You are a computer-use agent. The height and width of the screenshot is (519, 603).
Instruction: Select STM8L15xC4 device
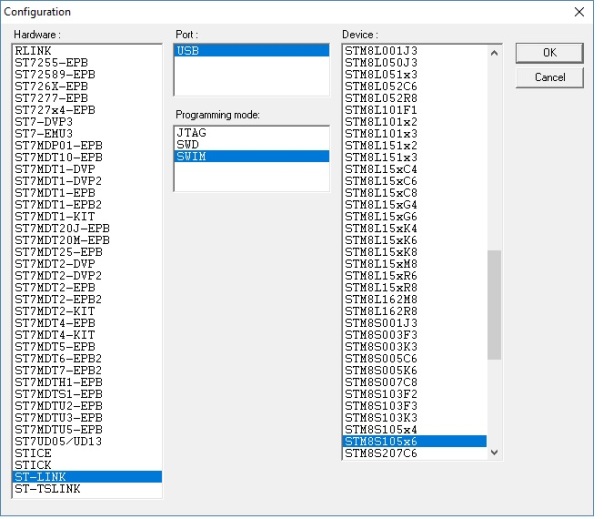pos(415,169)
